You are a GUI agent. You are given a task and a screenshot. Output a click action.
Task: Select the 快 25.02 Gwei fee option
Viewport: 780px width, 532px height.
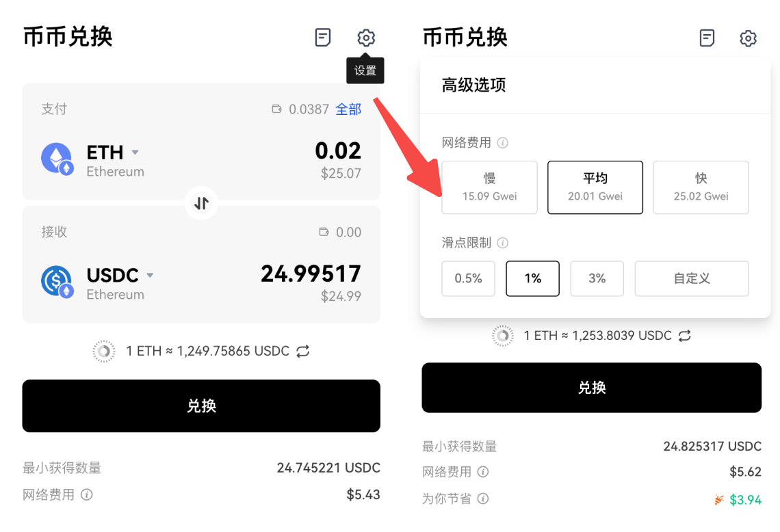701,187
